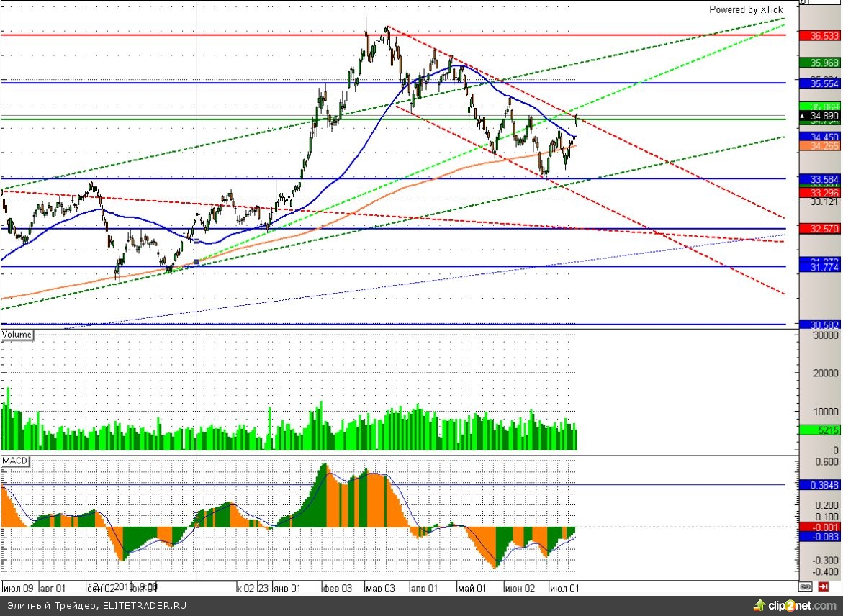843x616 pixels.
Task: Click the empty white box on the time axis
Action: pyautogui.click(x=196, y=586)
